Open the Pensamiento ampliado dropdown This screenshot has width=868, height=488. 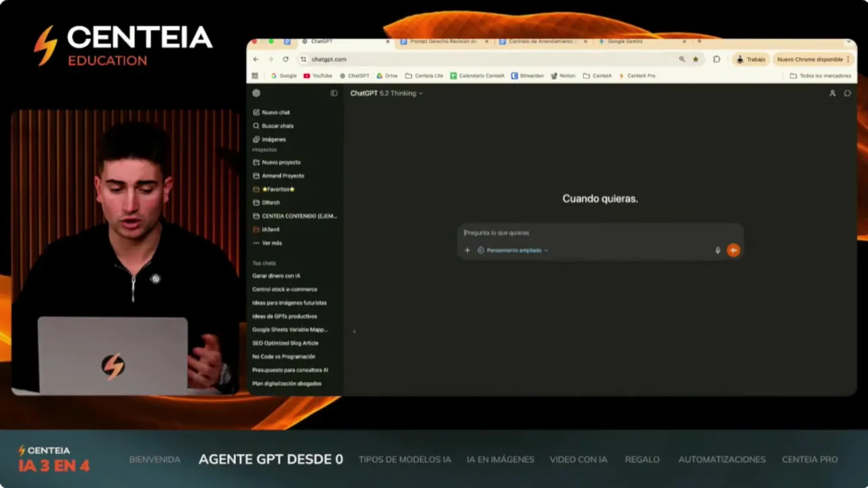point(513,250)
